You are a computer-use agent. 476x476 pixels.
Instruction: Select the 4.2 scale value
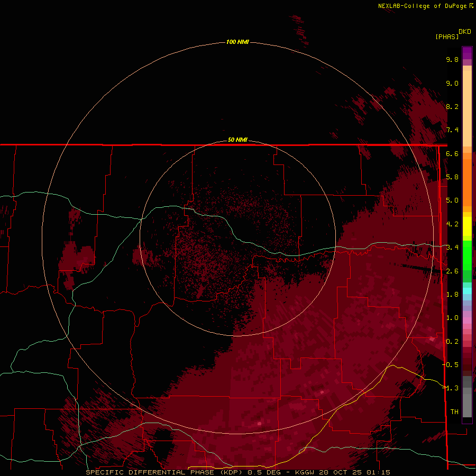pos(452,224)
